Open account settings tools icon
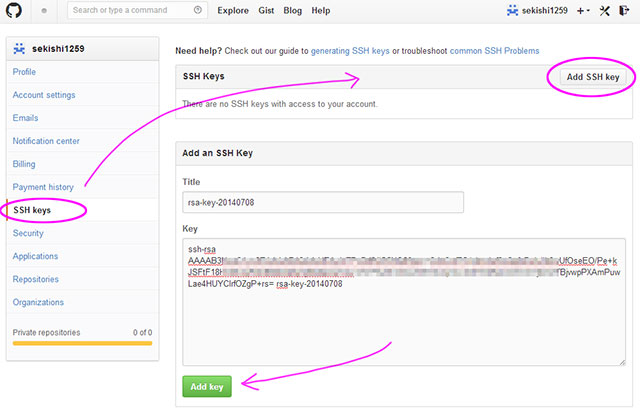640x414 pixels. 604,11
